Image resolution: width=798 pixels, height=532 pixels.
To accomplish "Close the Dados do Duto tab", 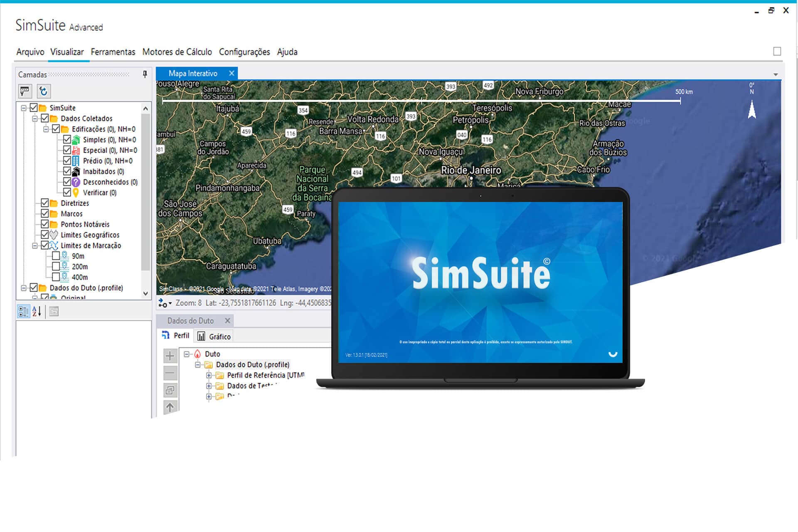I will pyautogui.click(x=227, y=320).
